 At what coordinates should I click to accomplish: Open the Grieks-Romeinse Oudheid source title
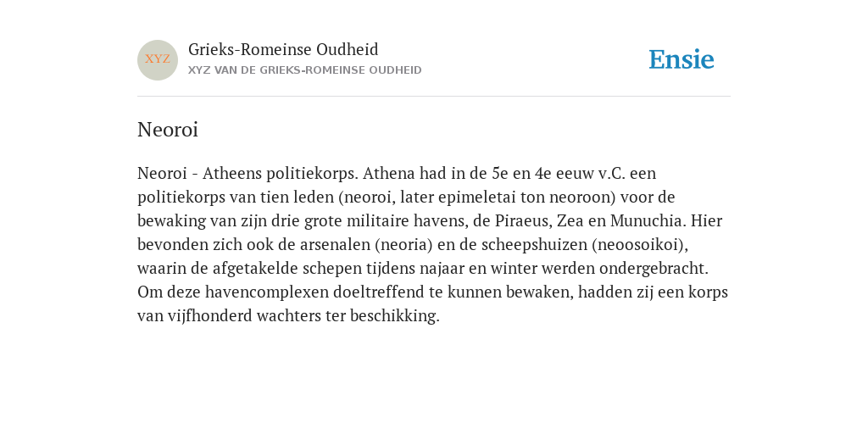(x=283, y=49)
